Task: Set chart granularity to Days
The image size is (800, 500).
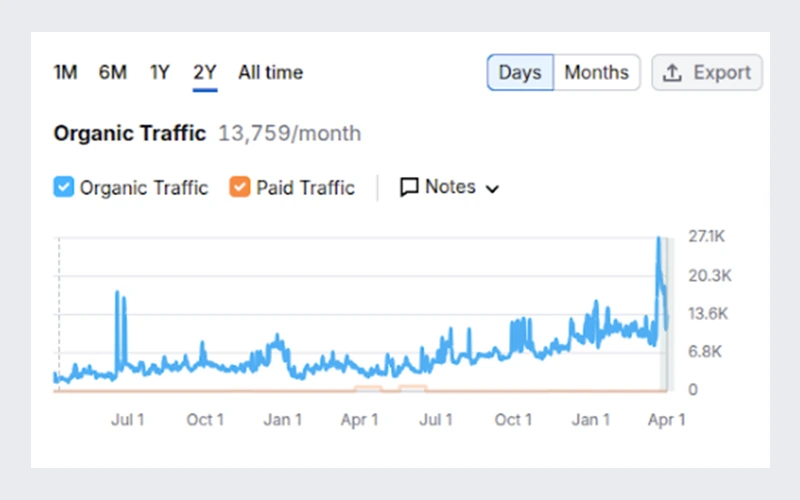Action: pos(520,73)
